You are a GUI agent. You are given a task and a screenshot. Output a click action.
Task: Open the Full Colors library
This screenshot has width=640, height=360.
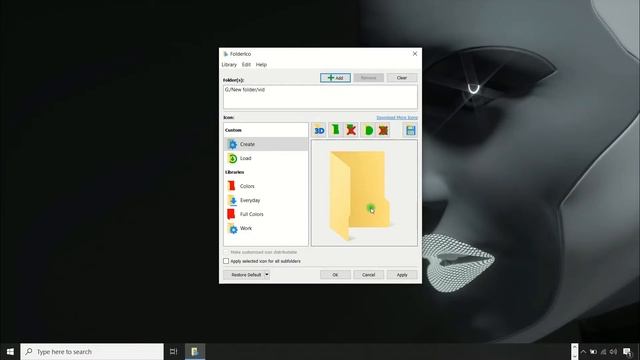pyautogui.click(x=266, y=214)
